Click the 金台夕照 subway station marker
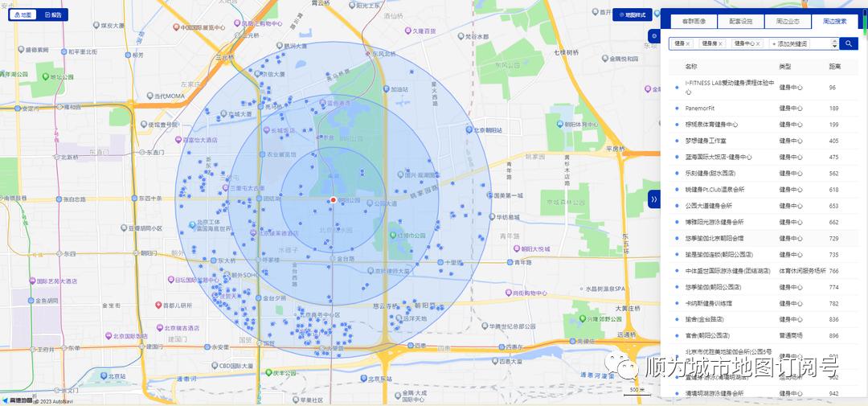This screenshot has width=868, height=406. [x=259, y=298]
